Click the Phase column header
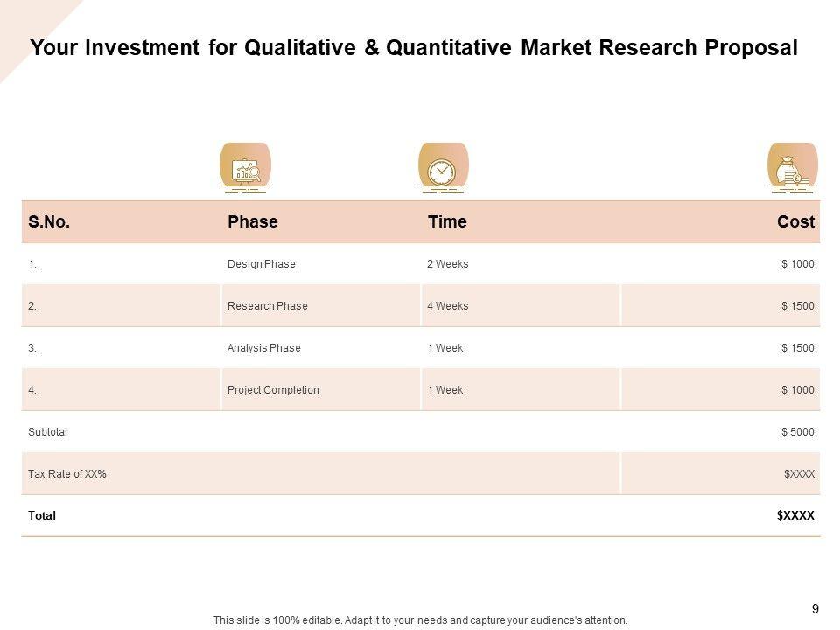Viewport: 840px width, 630px height. [253, 222]
